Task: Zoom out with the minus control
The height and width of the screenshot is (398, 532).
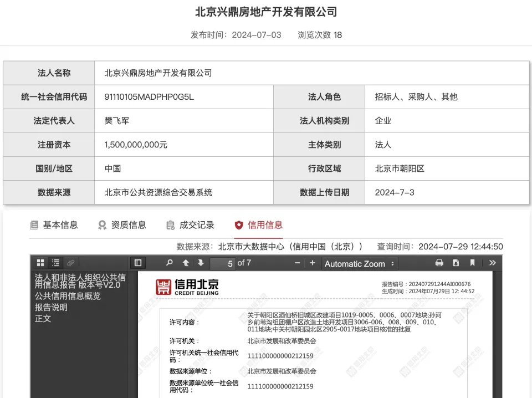Action: point(296,263)
